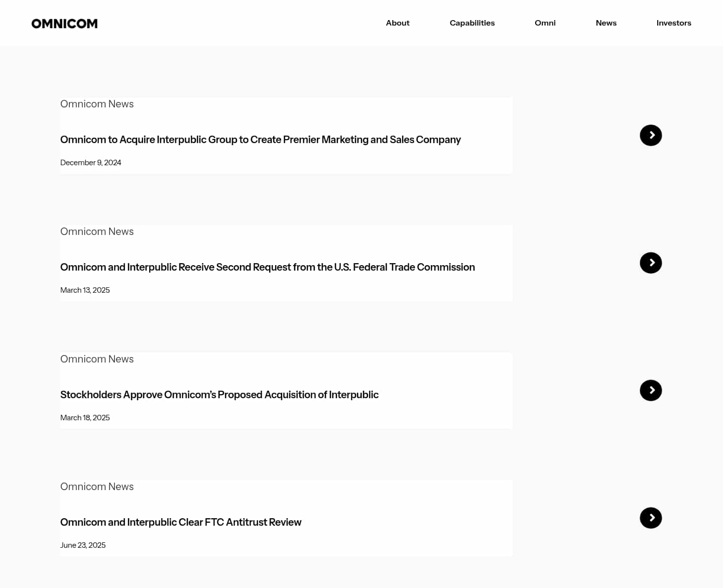Open the Stockholders Approve Acquisition headline
Viewport: 723px width, 588px height.
point(219,395)
